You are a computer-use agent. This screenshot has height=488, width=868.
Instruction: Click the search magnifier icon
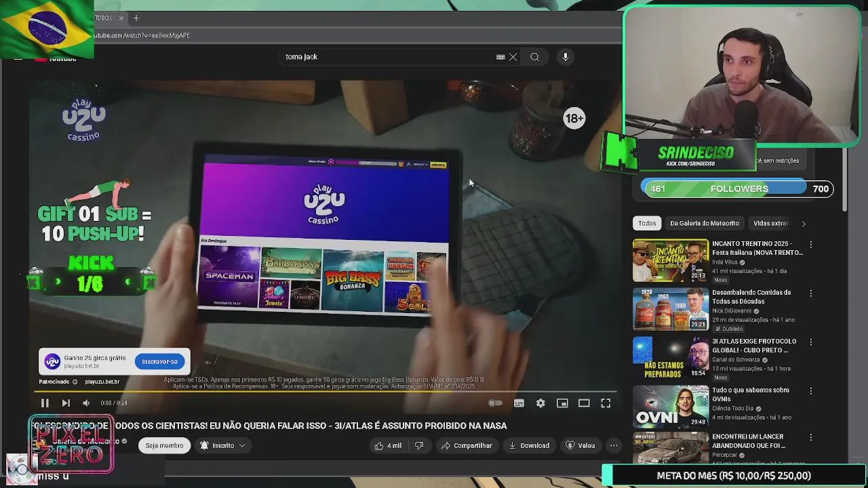click(x=534, y=57)
